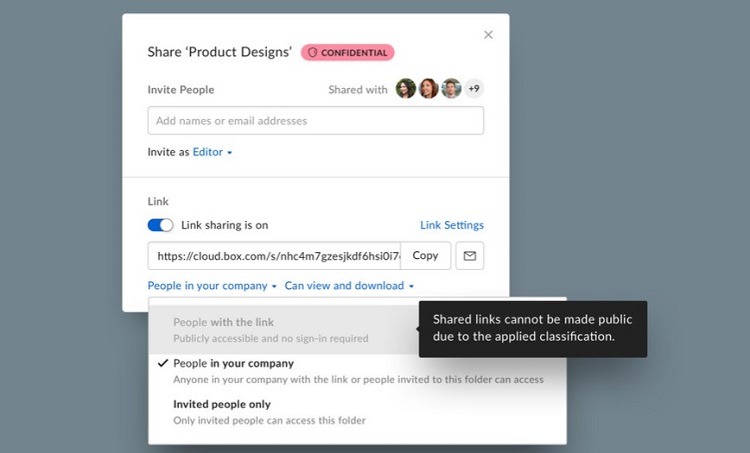Click the Shared with label
The width and height of the screenshot is (750, 453).
[x=358, y=90]
